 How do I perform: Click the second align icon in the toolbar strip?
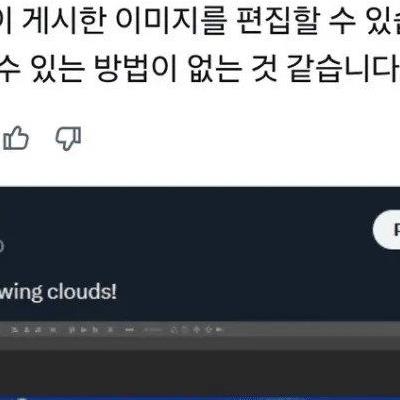pyautogui.click(x=27, y=330)
